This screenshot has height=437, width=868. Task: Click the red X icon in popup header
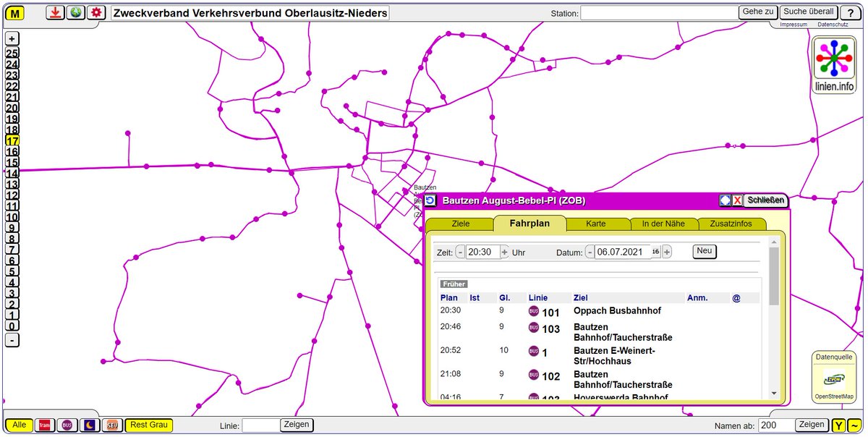click(737, 200)
